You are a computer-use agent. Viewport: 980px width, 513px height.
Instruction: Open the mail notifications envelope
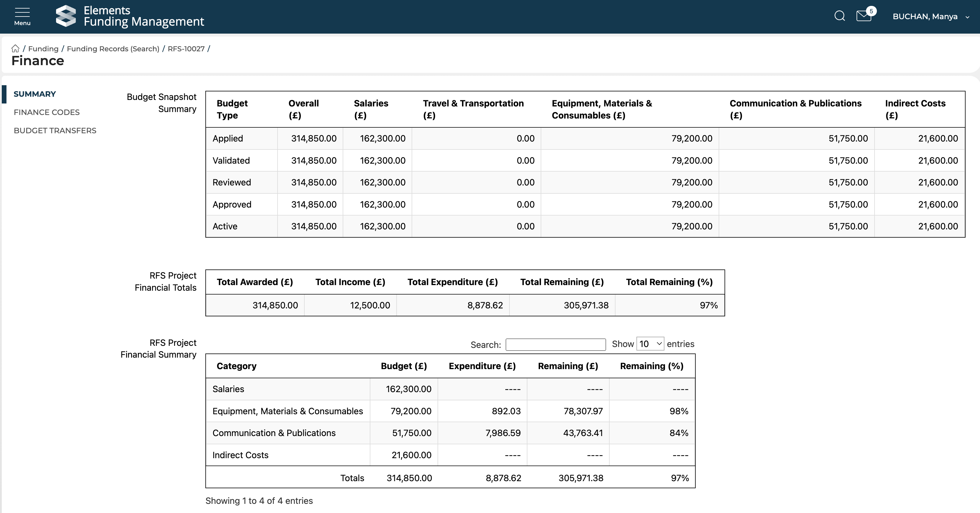[x=864, y=16]
